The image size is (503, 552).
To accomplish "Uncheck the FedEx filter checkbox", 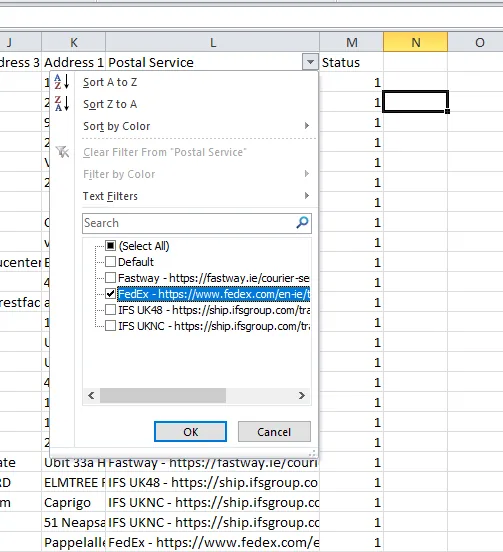I will click(x=111, y=294).
